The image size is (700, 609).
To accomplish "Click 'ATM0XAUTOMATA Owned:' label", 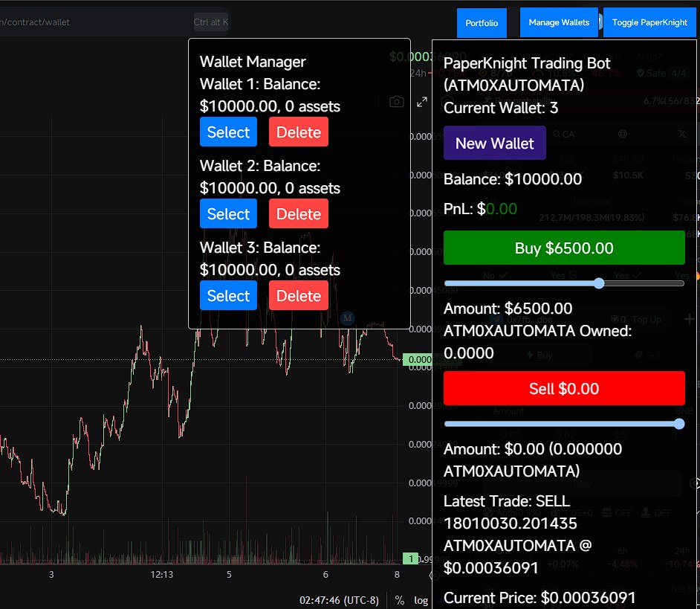I will point(537,331).
